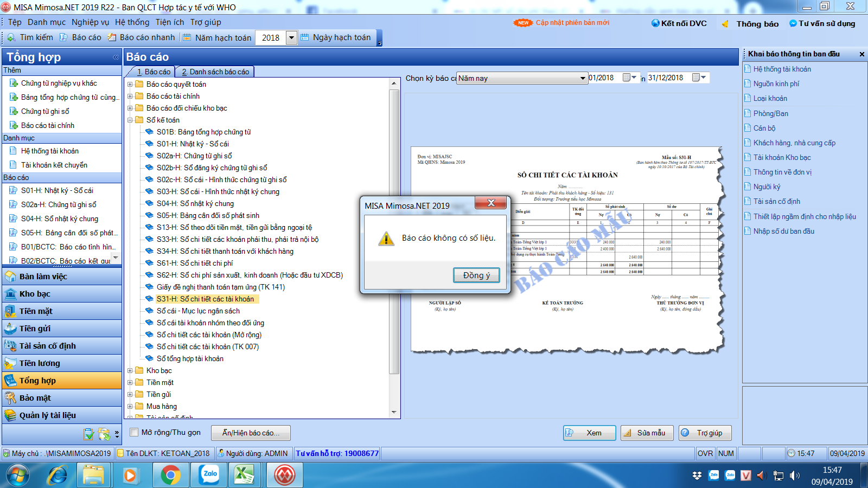Screen dimensions: 868x488
Task: Click the Đồng ý button in dialog
Action: tap(476, 275)
